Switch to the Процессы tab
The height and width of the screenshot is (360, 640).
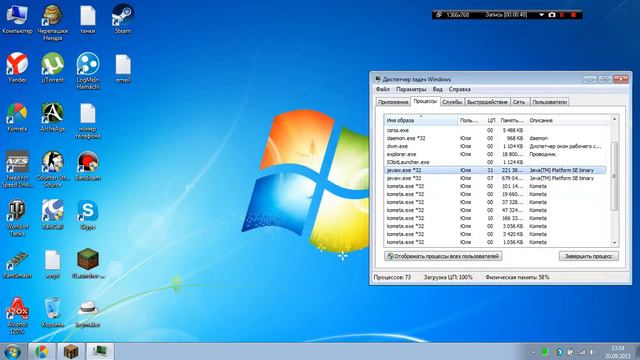click(x=425, y=101)
